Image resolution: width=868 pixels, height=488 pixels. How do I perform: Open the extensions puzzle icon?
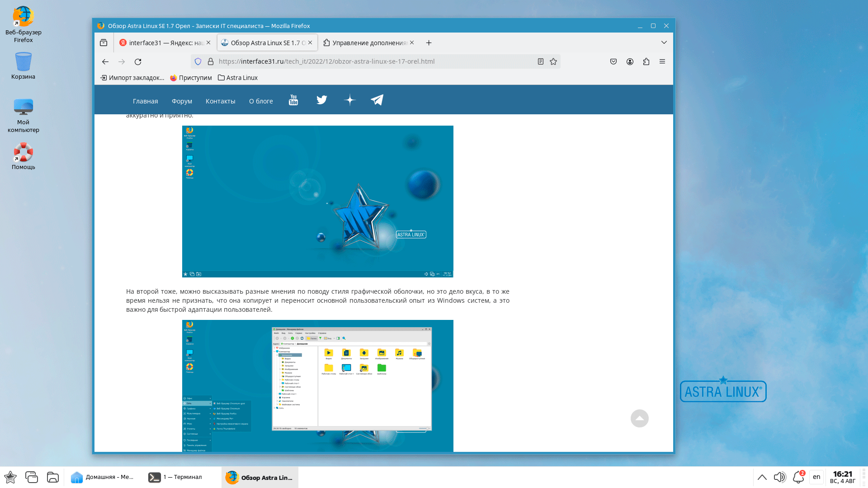pos(646,61)
